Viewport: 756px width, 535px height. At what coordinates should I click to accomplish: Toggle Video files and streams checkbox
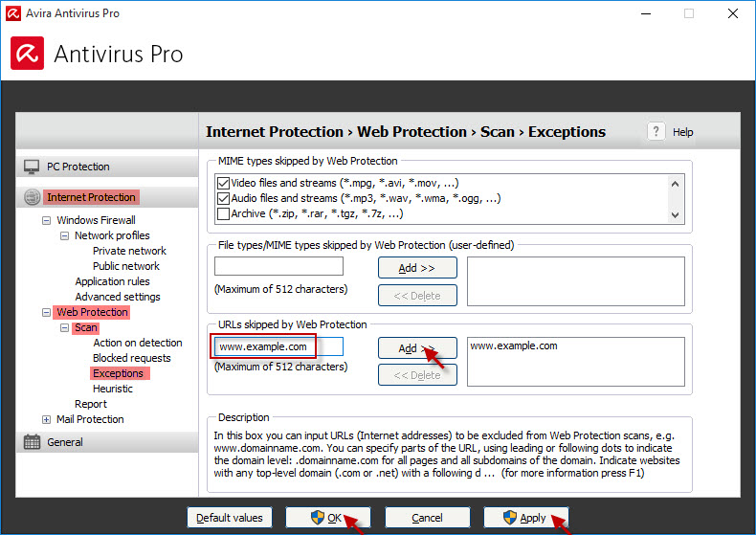(223, 183)
